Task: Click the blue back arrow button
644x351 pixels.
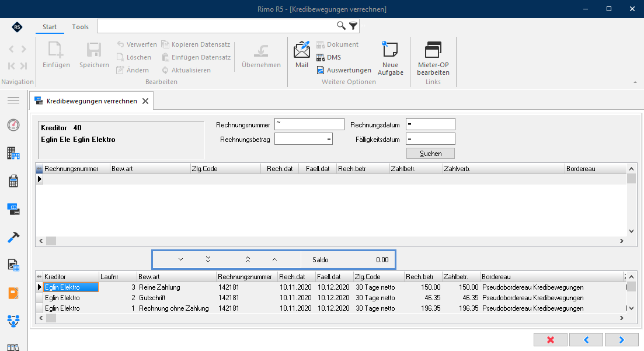Action: click(x=586, y=340)
